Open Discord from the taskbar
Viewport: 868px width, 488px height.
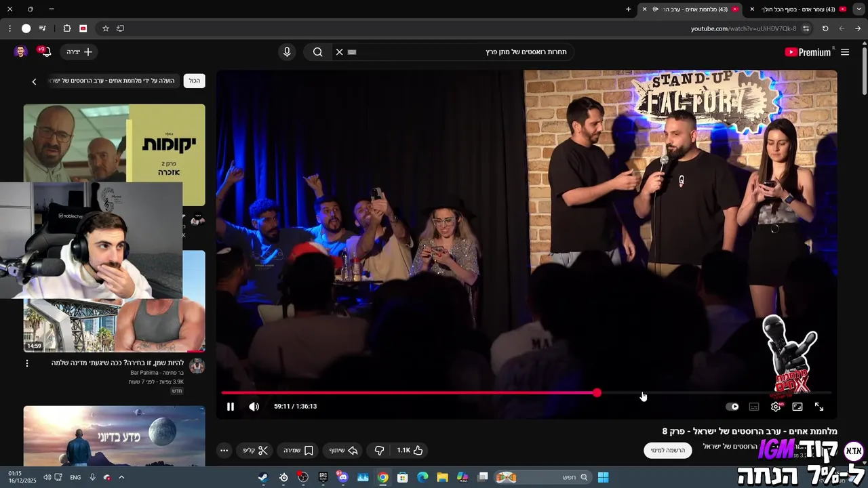(x=342, y=477)
